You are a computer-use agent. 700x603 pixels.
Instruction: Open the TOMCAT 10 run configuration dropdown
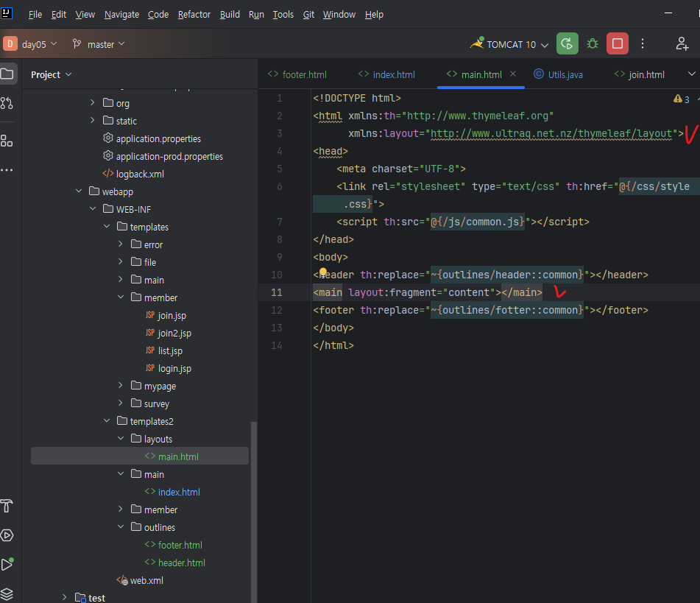click(511, 45)
